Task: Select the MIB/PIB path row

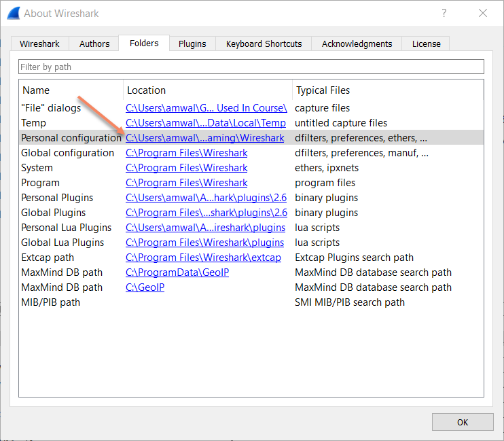Action: pyautogui.click(x=50, y=302)
